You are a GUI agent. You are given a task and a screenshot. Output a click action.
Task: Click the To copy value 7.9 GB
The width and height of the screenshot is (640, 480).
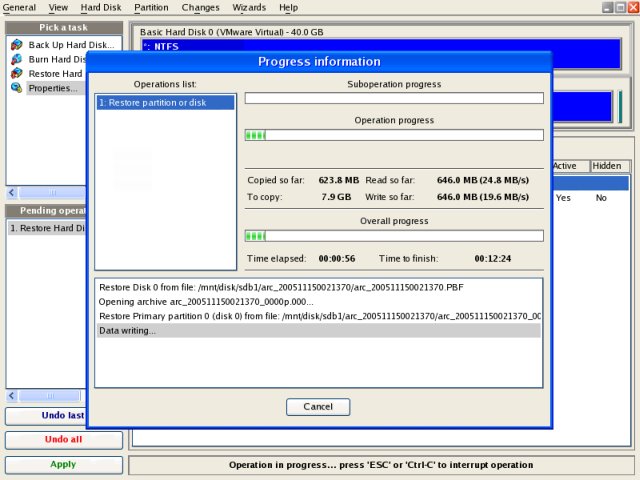(x=336, y=197)
